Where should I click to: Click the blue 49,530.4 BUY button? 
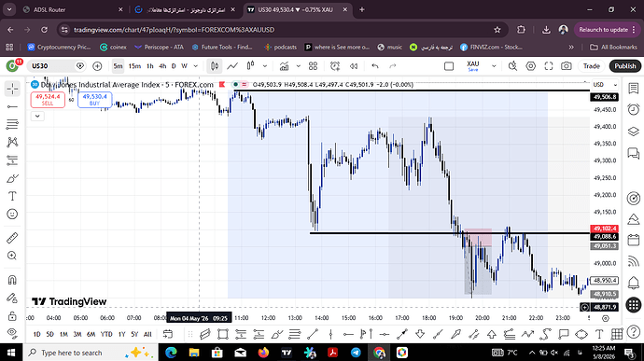pos(95,100)
